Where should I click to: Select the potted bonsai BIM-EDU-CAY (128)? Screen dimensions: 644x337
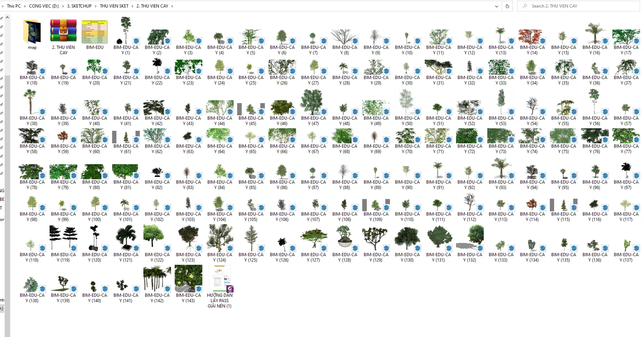[344, 237]
